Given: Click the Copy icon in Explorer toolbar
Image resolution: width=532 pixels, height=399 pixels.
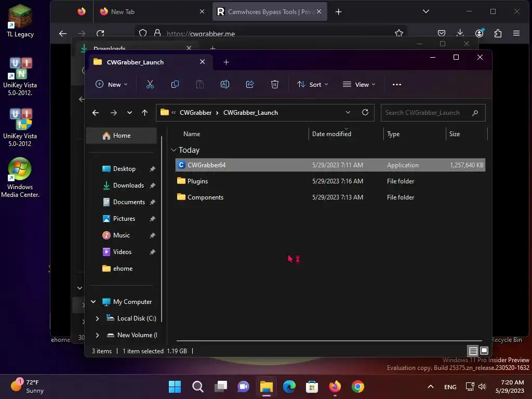Looking at the screenshot, I should click(x=175, y=85).
